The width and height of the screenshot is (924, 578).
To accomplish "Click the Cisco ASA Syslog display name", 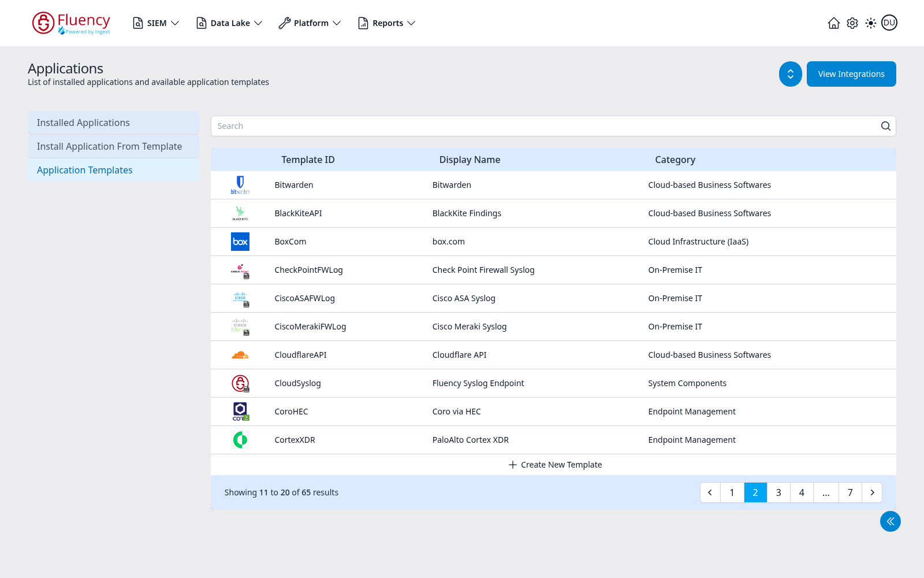I will [x=464, y=298].
